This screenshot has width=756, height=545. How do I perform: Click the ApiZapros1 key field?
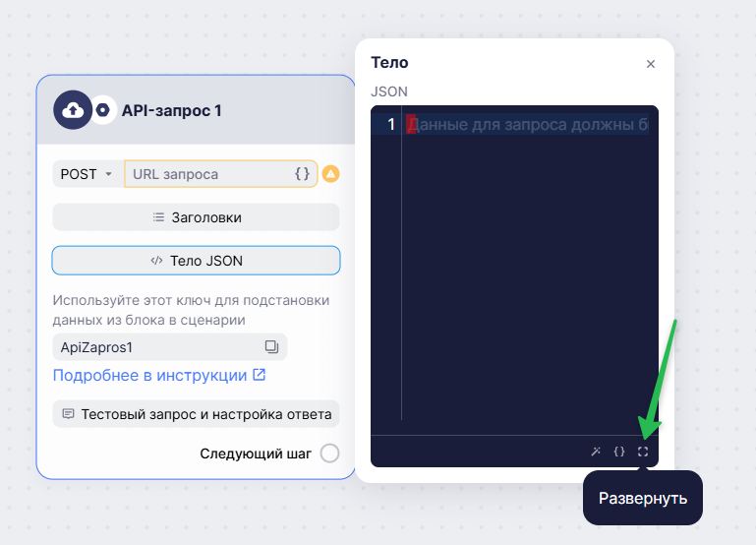tap(170, 347)
